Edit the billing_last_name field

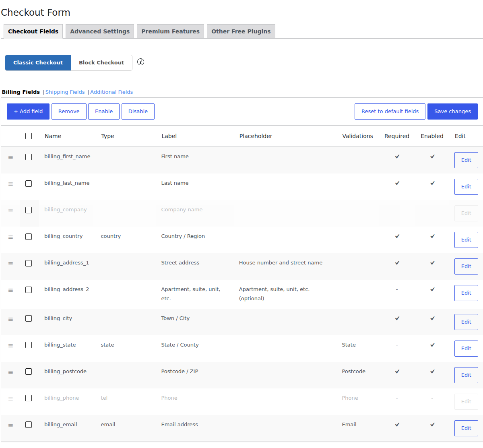(466, 187)
